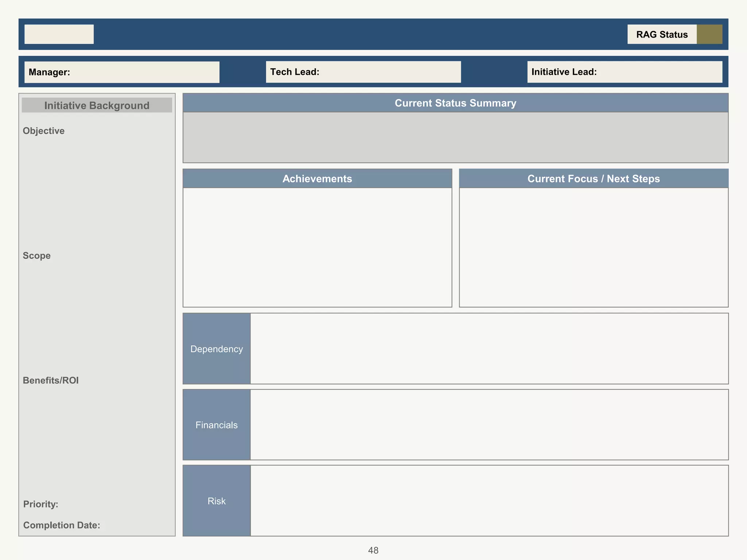Click the Manager field
The width and height of the screenshot is (747, 560).
[122, 72]
